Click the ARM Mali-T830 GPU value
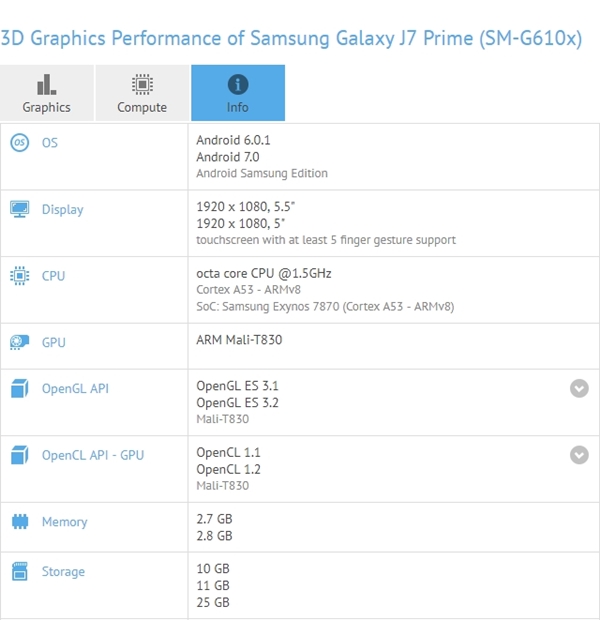Image resolution: width=600 pixels, height=620 pixels. pos(239,340)
